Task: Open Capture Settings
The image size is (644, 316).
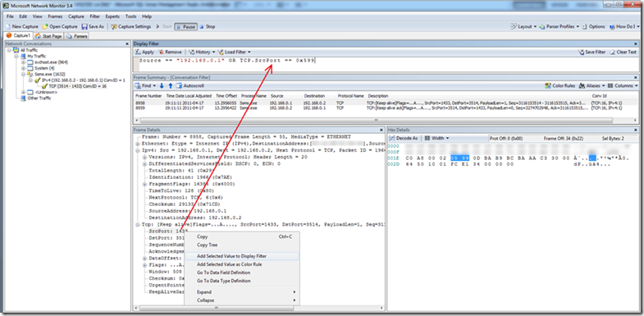Action: pyautogui.click(x=131, y=27)
